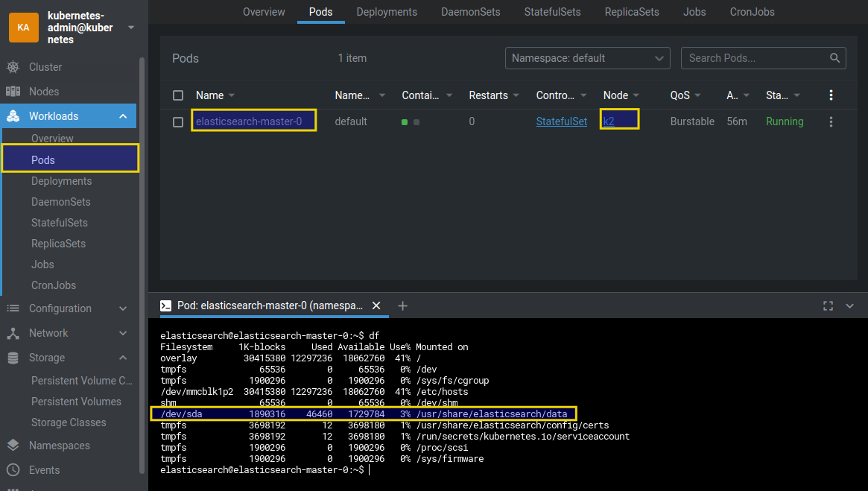Switch to the Jobs top tab
Viewport: 868px width, 491px height.
[x=694, y=12]
